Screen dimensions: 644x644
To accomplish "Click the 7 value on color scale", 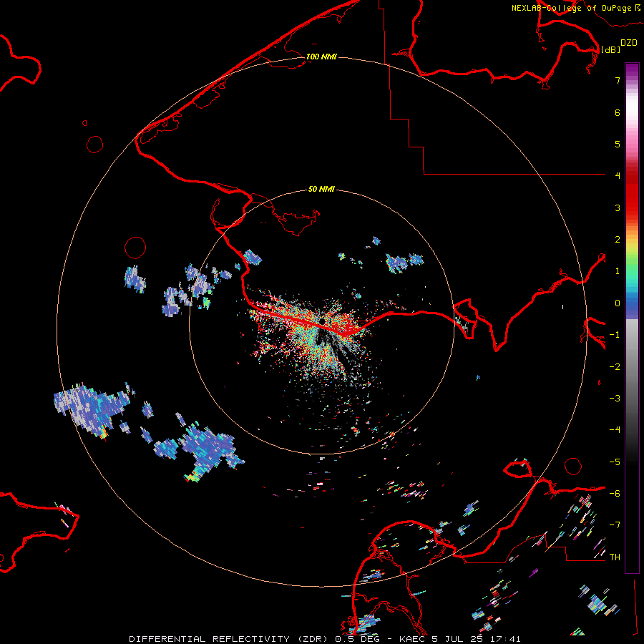I will 618,80.
